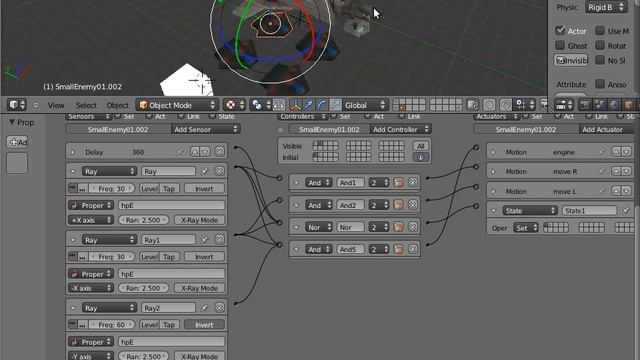The image size is (640, 360).
Task: Toggle Sensors Link checkbox
Action: [181, 116]
